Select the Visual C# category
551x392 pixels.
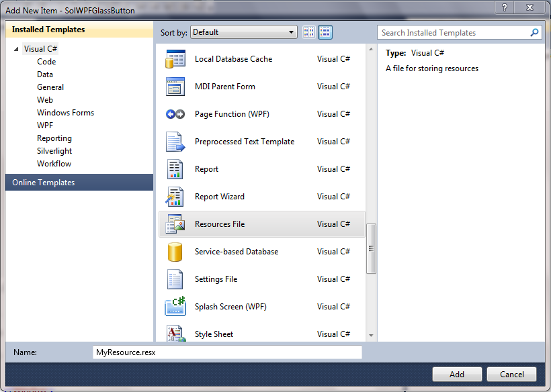pos(40,49)
